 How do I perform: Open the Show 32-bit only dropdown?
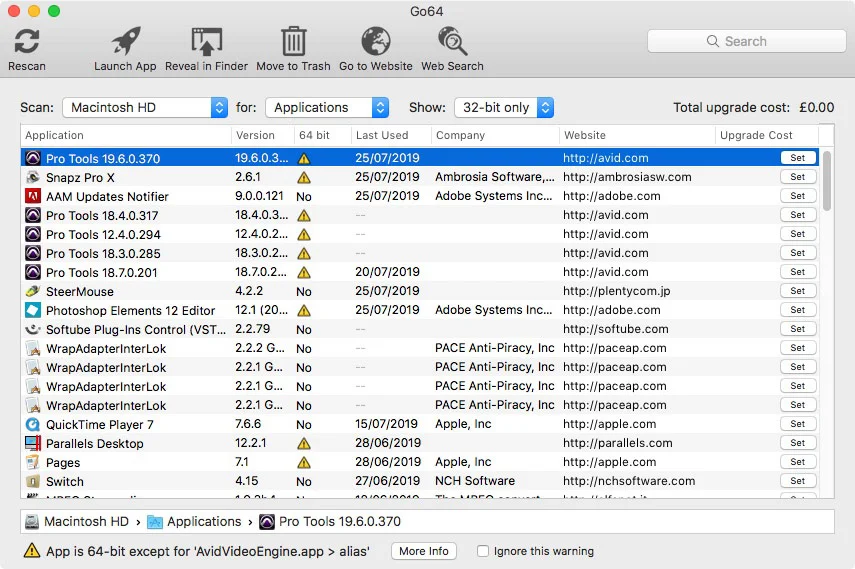click(x=504, y=107)
